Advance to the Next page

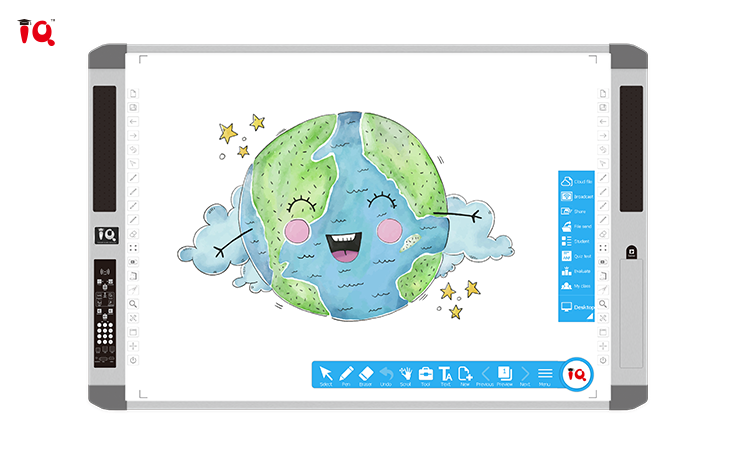(525, 374)
